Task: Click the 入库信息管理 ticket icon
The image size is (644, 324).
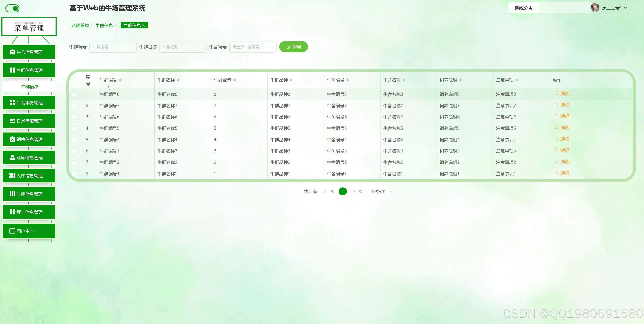Action: 12,176
